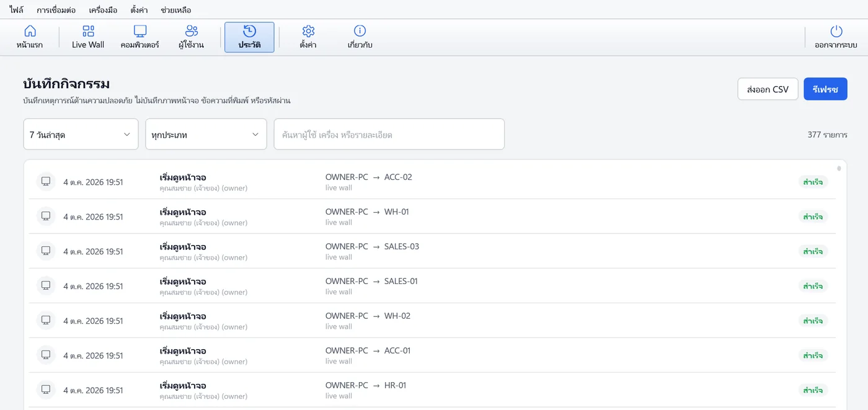The image size is (868, 410).
Task: Click เริ่มดูหน้าจอ title on ACC-02 row
Action: click(x=183, y=177)
